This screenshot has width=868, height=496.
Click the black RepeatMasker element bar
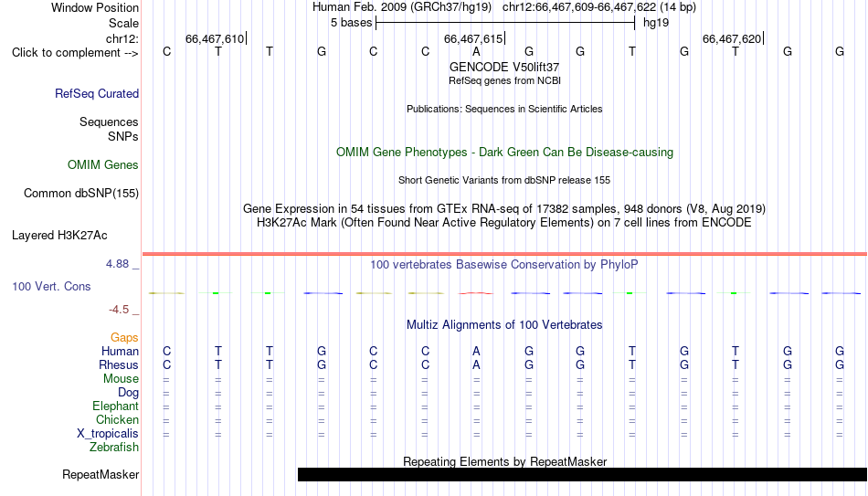(x=582, y=474)
